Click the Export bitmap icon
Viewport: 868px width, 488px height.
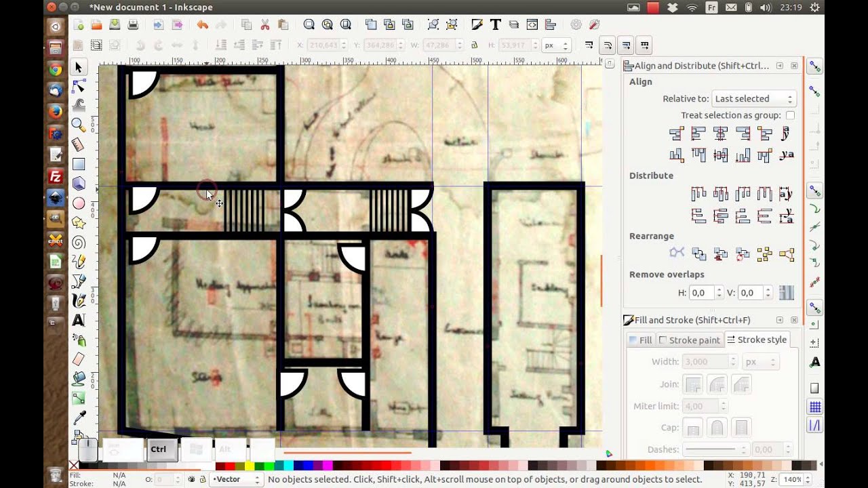point(177,25)
